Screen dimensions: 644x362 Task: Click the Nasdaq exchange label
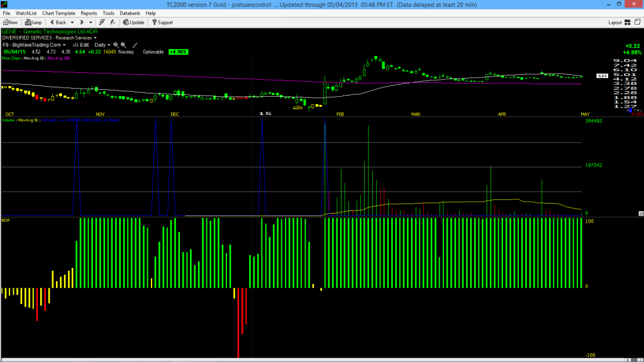click(126, 52)
